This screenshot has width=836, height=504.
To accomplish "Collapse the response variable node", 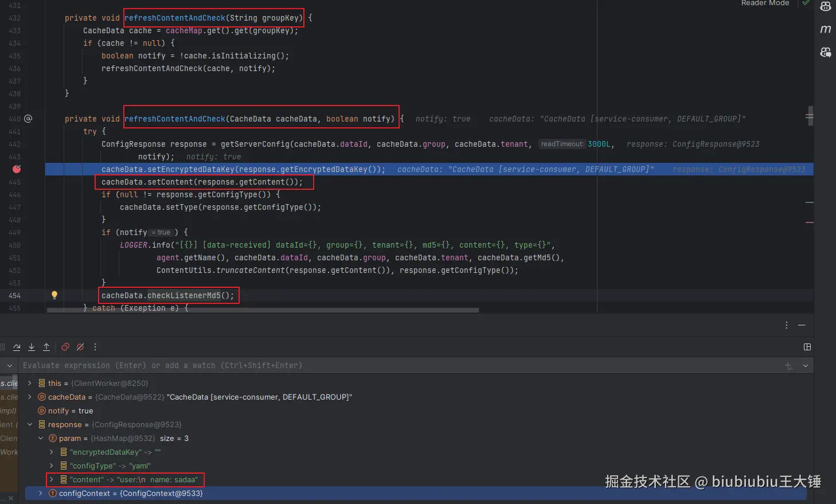I will (30, 424).
